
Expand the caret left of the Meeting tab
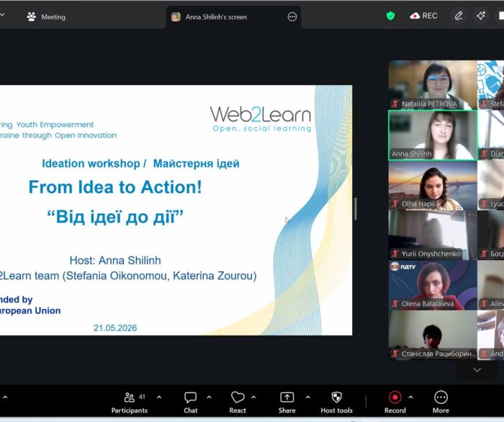point(2,15)
